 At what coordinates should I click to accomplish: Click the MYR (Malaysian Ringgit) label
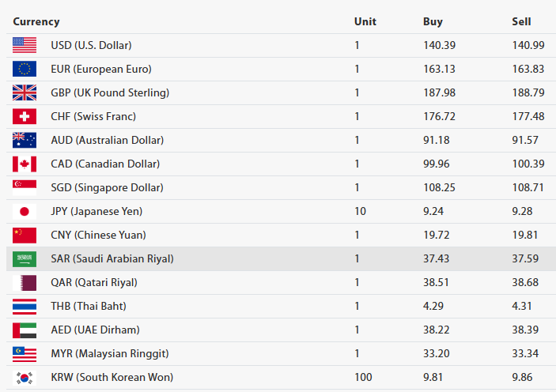pyautogui.click(x=109, y=353)
